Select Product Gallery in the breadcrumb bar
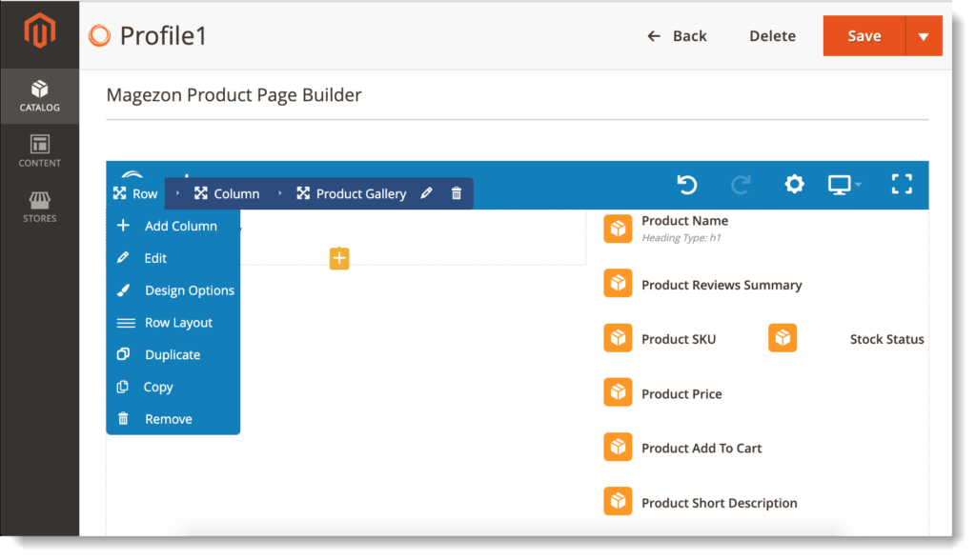This screenshot has height=560, width=976. coord(352,193)
